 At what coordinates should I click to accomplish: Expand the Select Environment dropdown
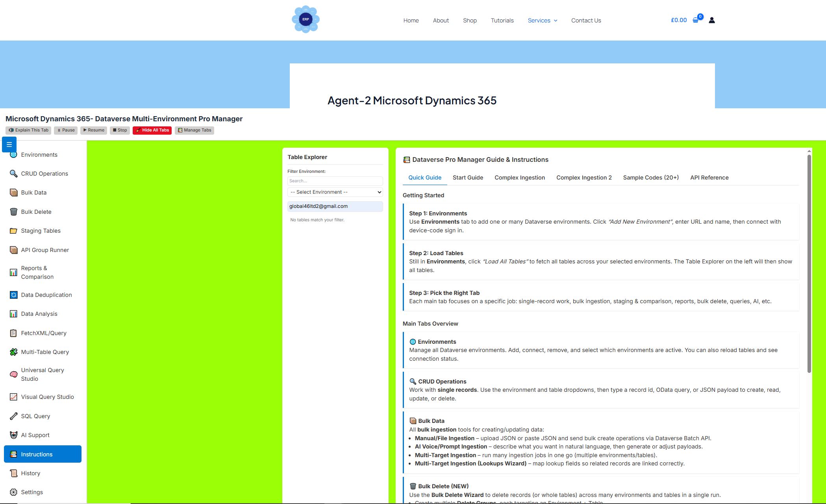[335, 192]
